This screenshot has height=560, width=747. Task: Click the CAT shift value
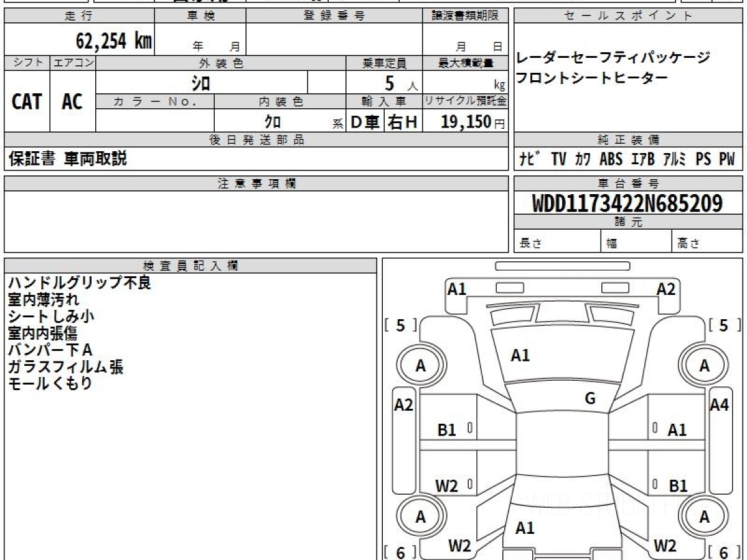coord(27,101)
